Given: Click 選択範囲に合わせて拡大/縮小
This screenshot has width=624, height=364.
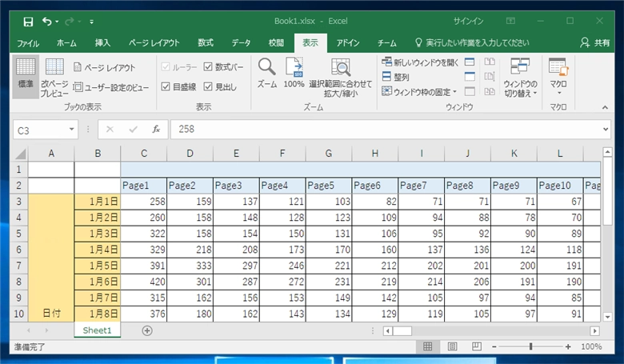Looking at the screenshot, I should click(341, 77).
